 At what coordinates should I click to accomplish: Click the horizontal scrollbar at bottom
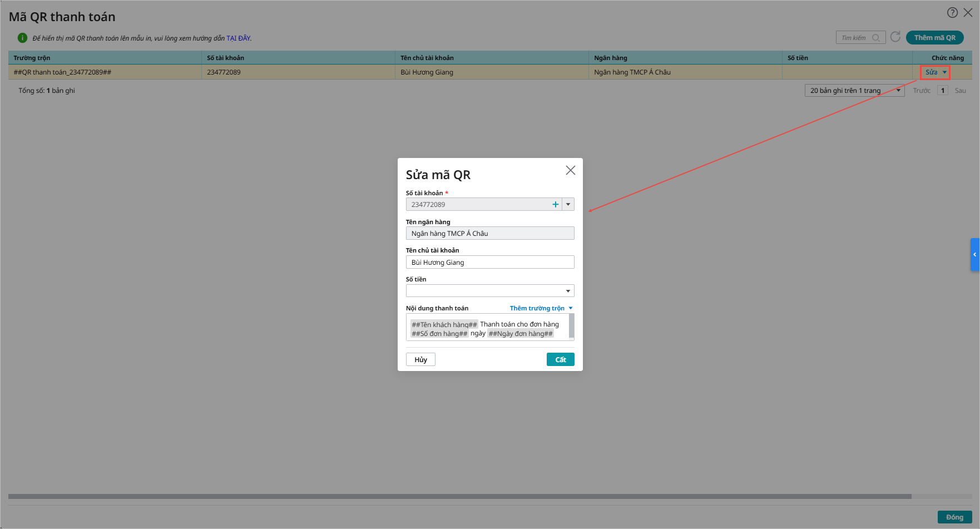[x=459, y=496]
